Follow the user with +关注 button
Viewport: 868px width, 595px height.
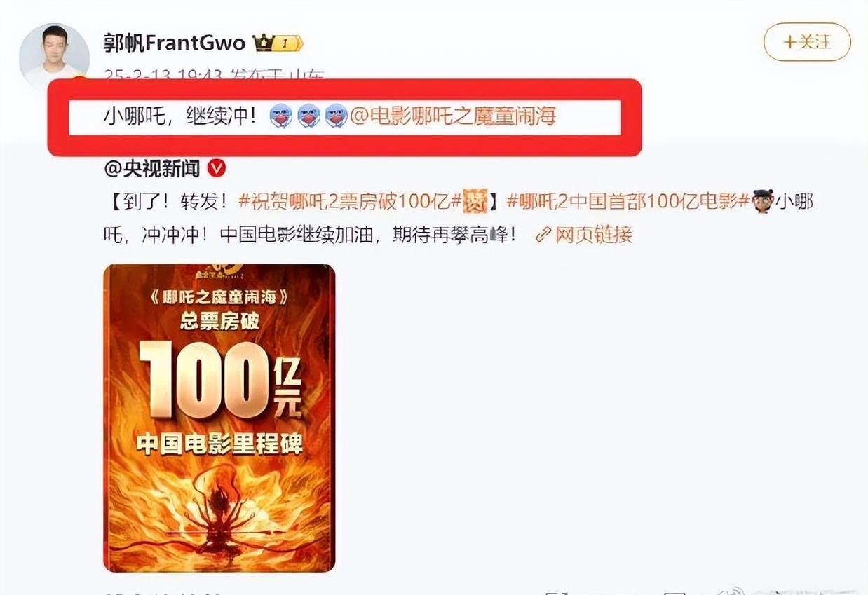pos(807,42)
